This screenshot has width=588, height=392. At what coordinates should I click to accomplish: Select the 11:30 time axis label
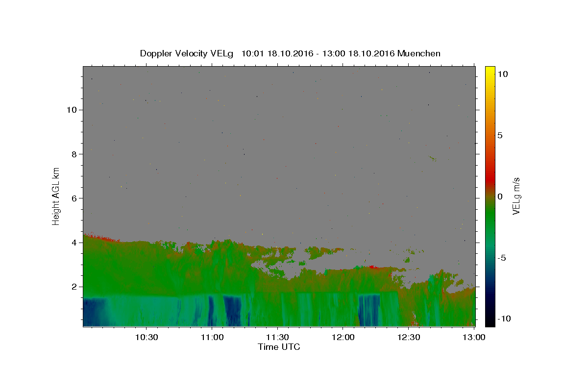click(x=278, y=337)
